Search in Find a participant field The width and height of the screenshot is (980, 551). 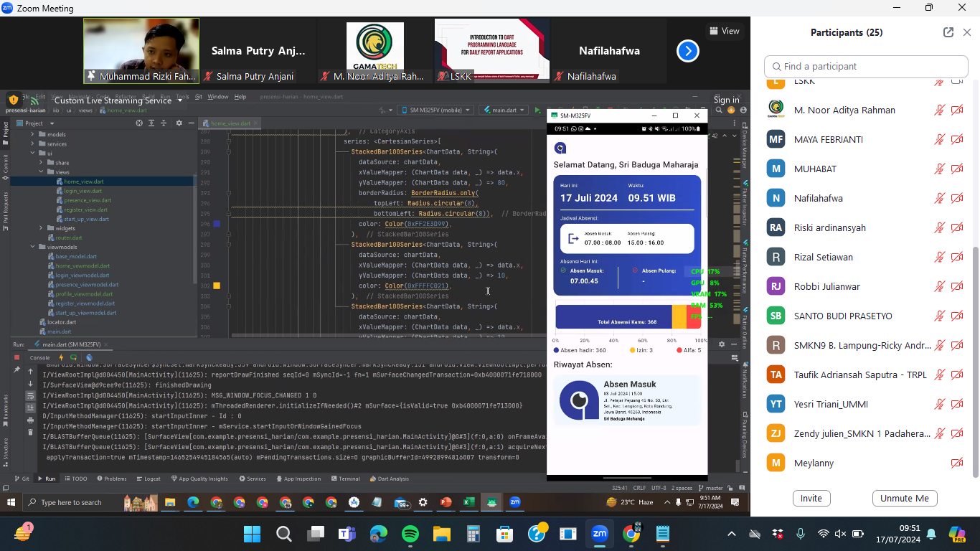(866, 66)
